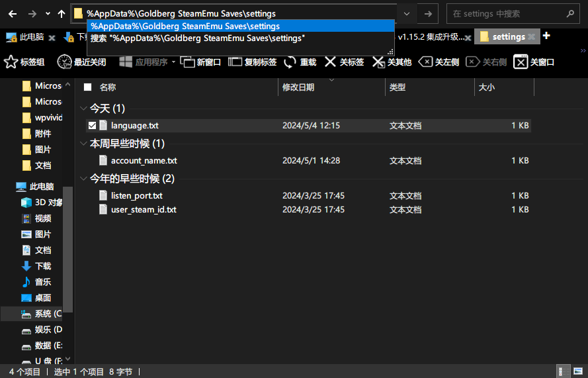Go up one folder level

[62, 14]
